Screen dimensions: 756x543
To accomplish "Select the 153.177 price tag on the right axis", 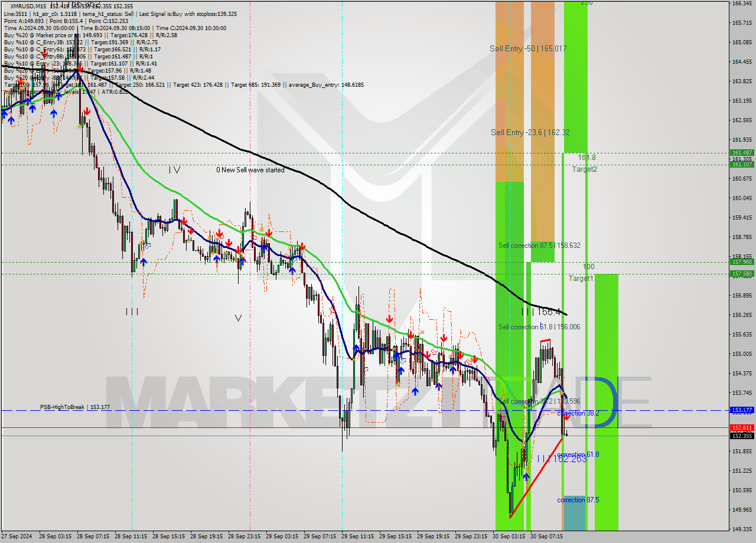I will point(742,409).
